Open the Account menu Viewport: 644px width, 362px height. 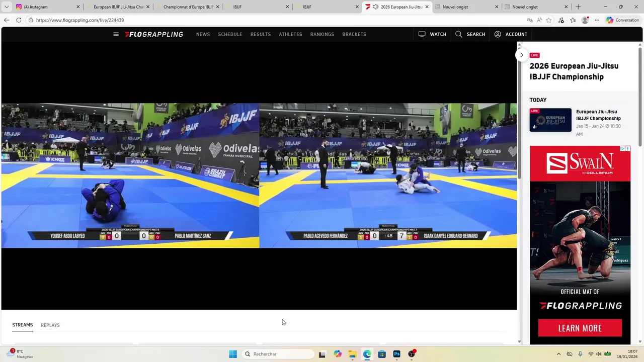511,34
